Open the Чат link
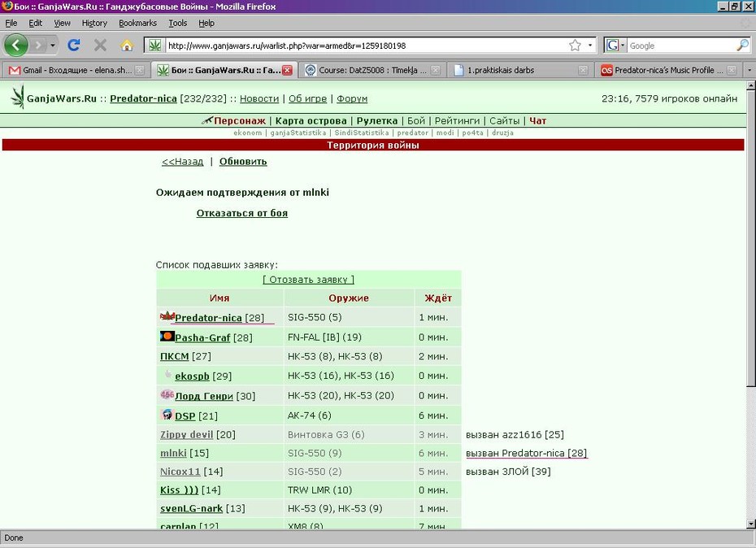The width and height of the screenshot is (756, 548). point(537,120)
